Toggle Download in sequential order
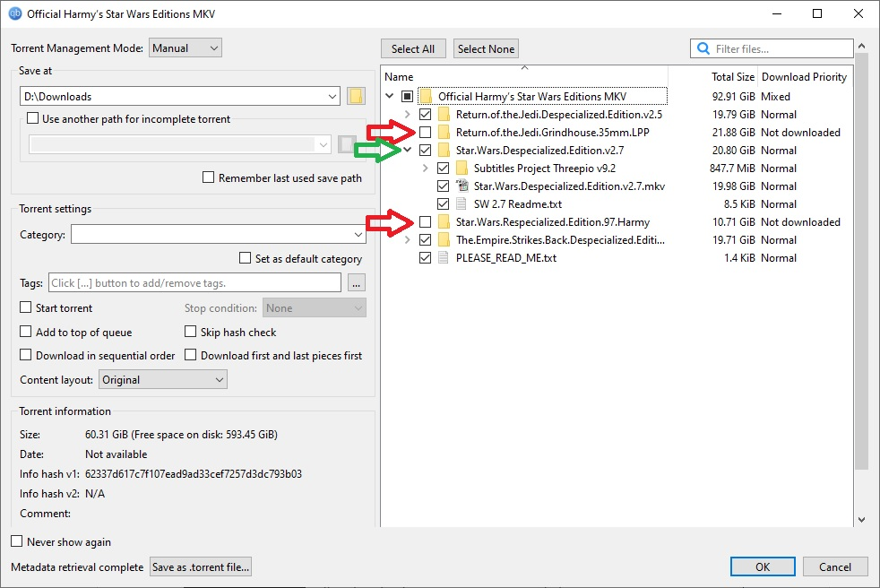This screenshot has width=880, height=588. coord(26,355)
